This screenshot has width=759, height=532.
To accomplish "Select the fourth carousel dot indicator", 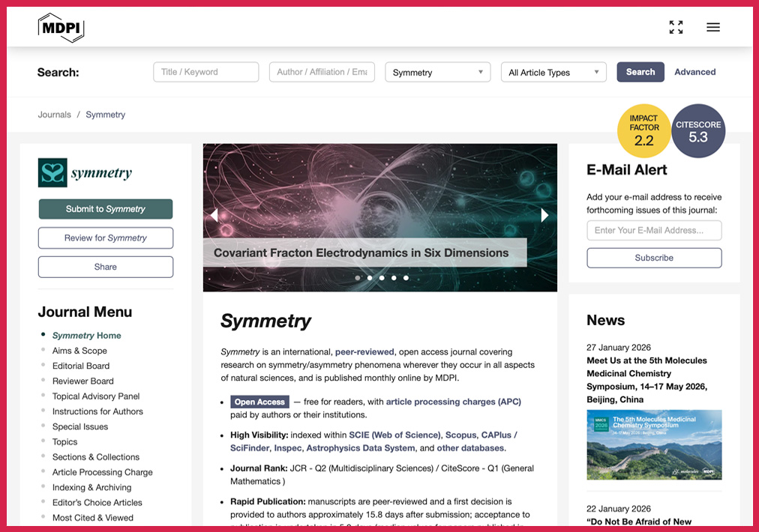I will (x=394, y=278).
